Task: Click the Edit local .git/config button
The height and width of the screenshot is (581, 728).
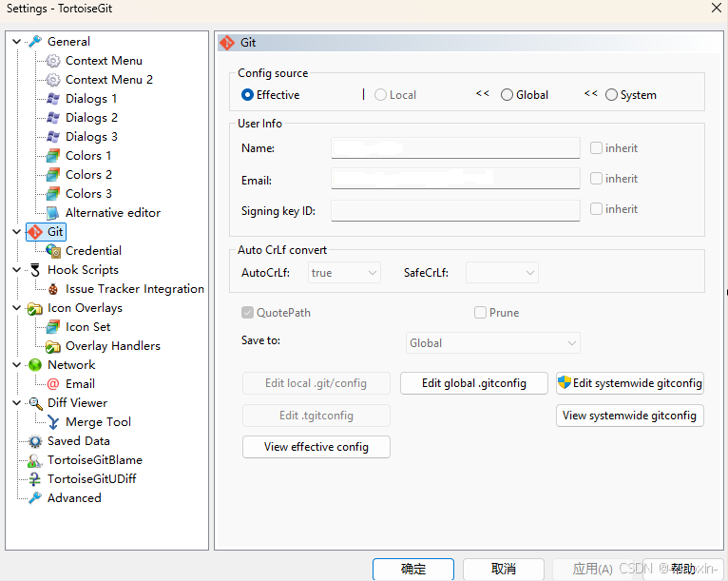Action: [x=316, y=383]
